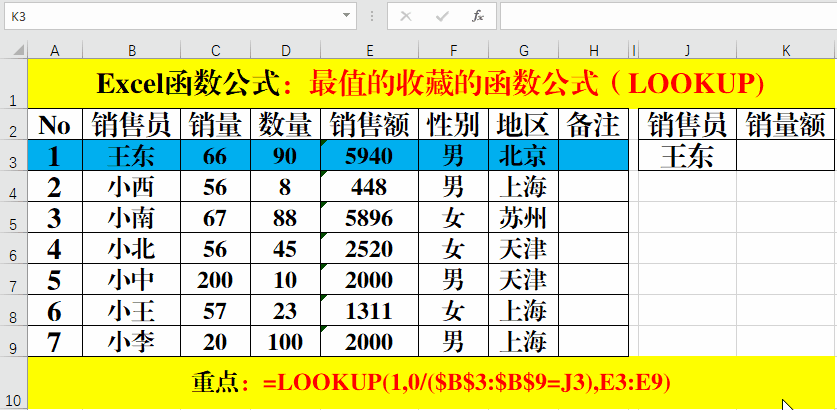The height and width of the screenshot is (410, 837).
Task: Click the 小南 cell
Action: click(131, 217)
